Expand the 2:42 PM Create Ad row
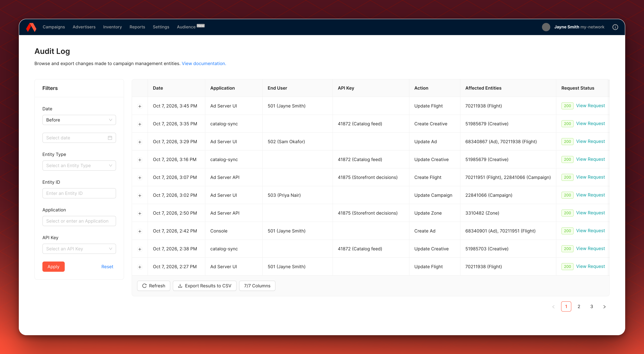 coord(140,231)
